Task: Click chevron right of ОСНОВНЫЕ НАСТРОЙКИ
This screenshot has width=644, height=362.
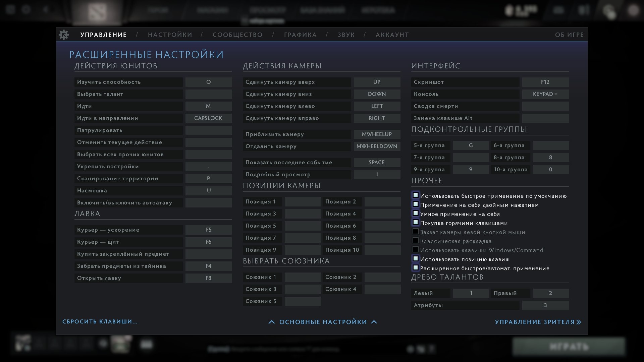Action: tap(374, 322)
